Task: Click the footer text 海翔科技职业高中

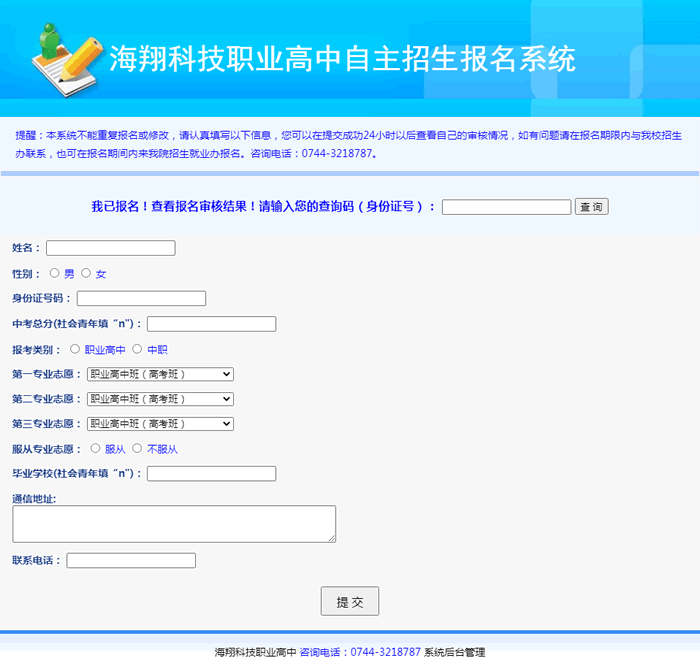Action: (255, 652)
